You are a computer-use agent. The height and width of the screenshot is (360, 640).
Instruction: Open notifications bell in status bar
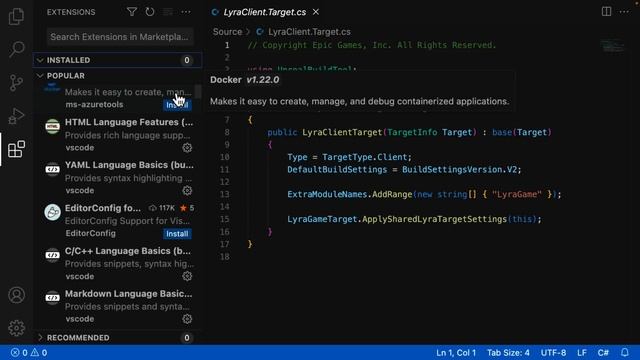[624, 352]
